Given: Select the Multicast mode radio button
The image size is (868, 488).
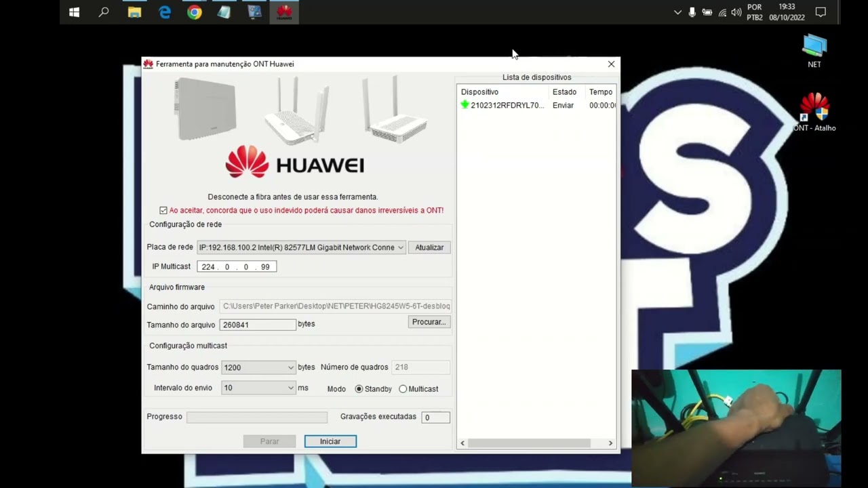Looking at the screenshot, I should (x=403, y=389).
